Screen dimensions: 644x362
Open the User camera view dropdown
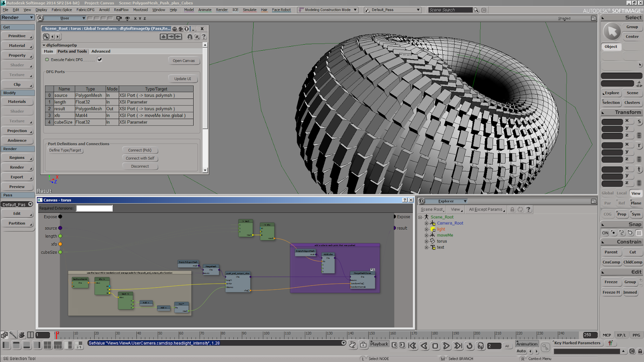point(64,18)
